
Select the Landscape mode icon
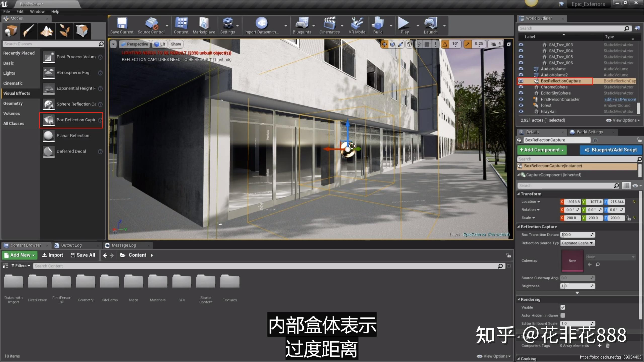[x=47, y=31]
